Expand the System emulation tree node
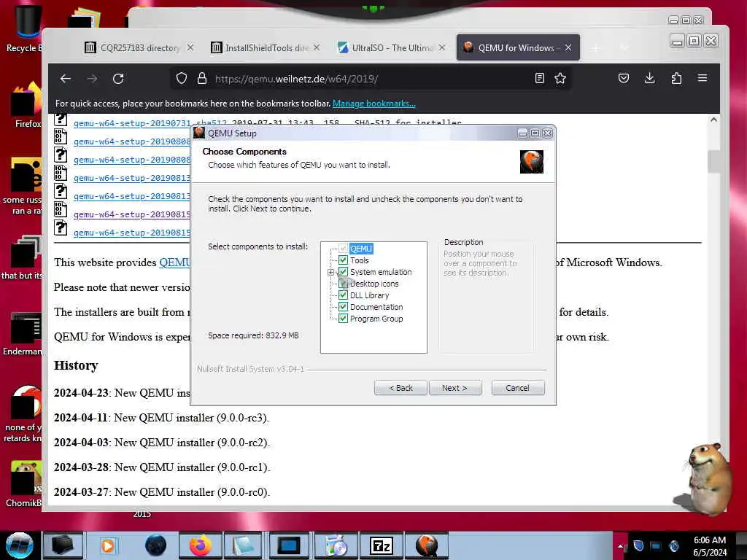747x560 pixels. tap(330, 273)
